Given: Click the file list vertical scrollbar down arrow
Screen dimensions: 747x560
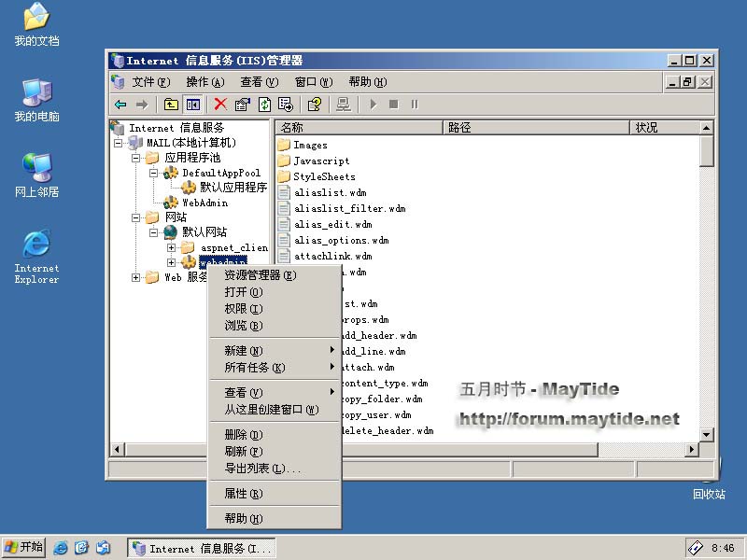Looking at the screenshot, I should (x=707, y=435).
